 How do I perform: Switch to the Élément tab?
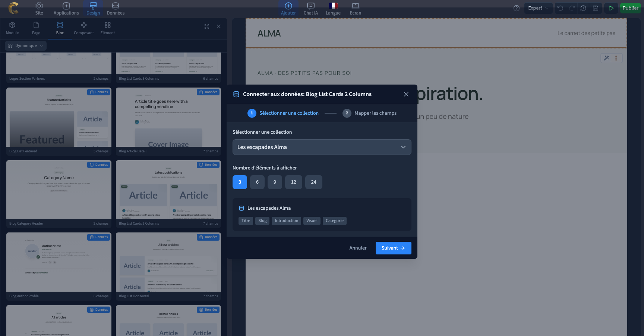tap(108, 28)
